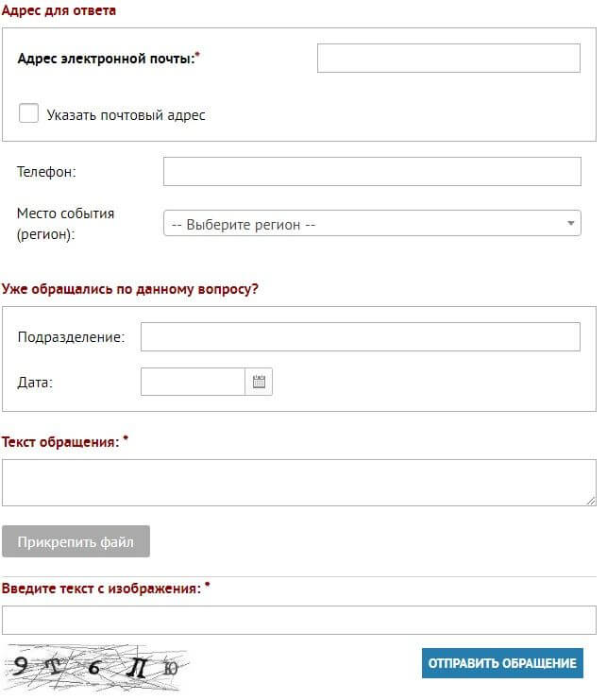Open the calendar date picker icon
The height and width of the screenshot is (700, 607).
click(x=259, y=383)
